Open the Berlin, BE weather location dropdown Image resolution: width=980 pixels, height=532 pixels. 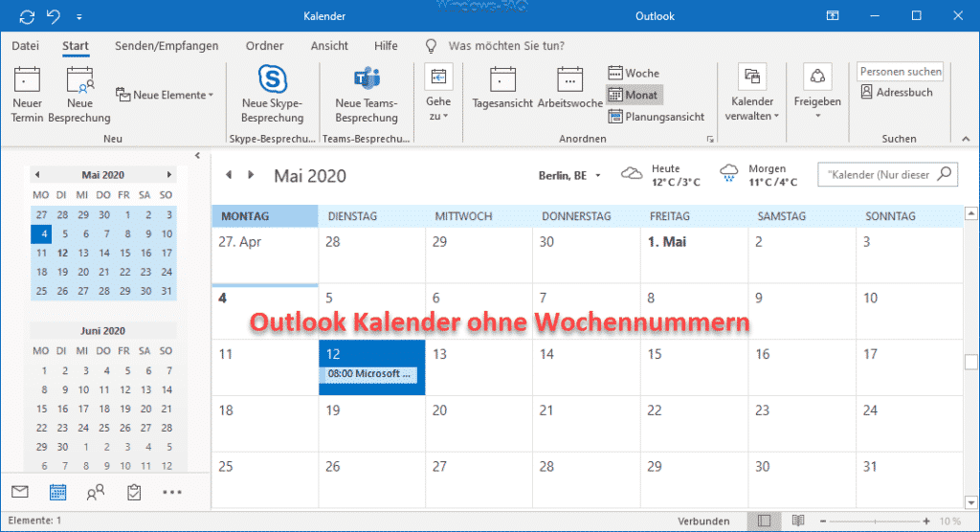tap(570, 176)
